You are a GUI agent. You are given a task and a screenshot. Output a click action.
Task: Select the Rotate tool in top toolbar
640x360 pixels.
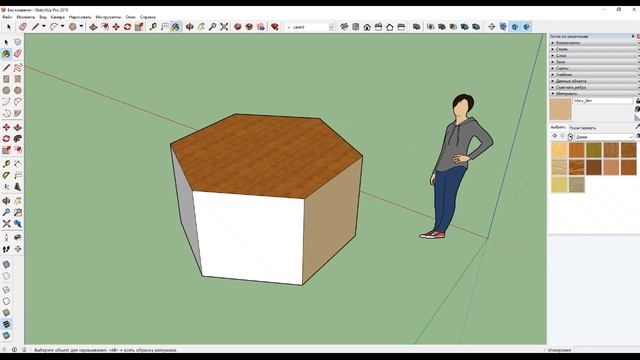pyautogui.click(x=127, y=27)
